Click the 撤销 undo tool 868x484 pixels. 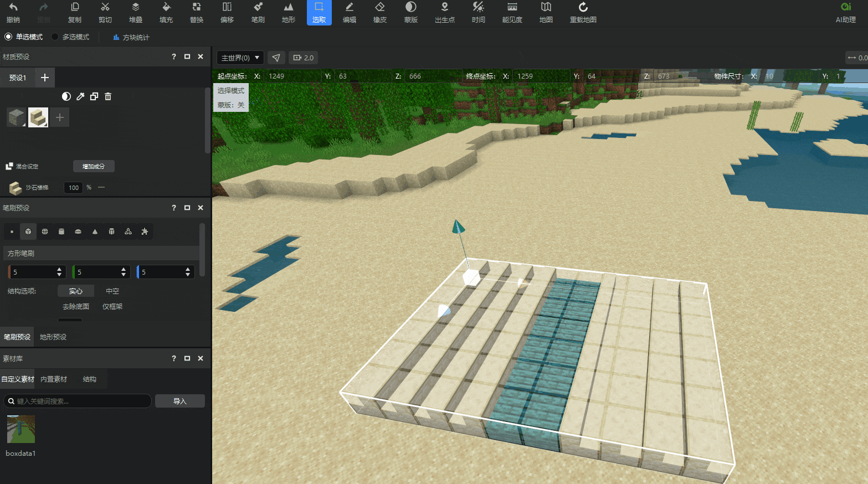pos(13,13)
